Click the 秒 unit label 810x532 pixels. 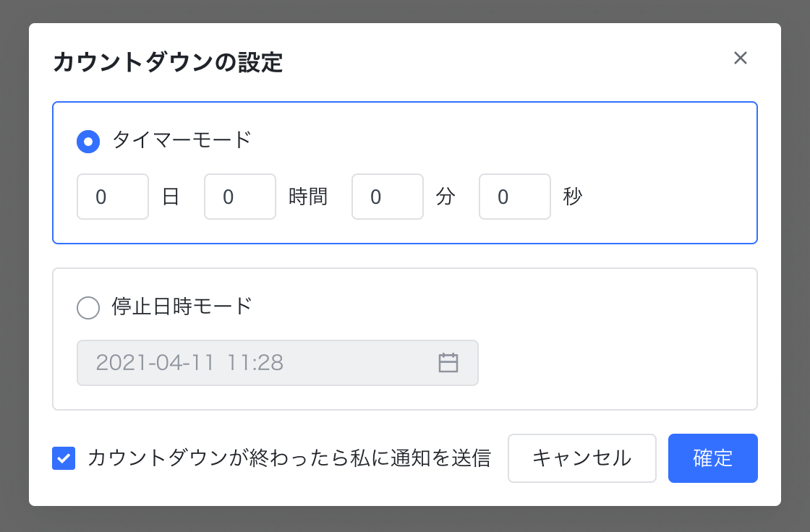[x=573, y=197]
